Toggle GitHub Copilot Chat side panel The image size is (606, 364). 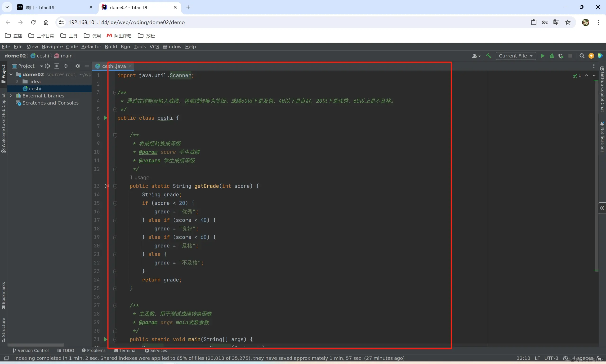(x=602, y=90)
